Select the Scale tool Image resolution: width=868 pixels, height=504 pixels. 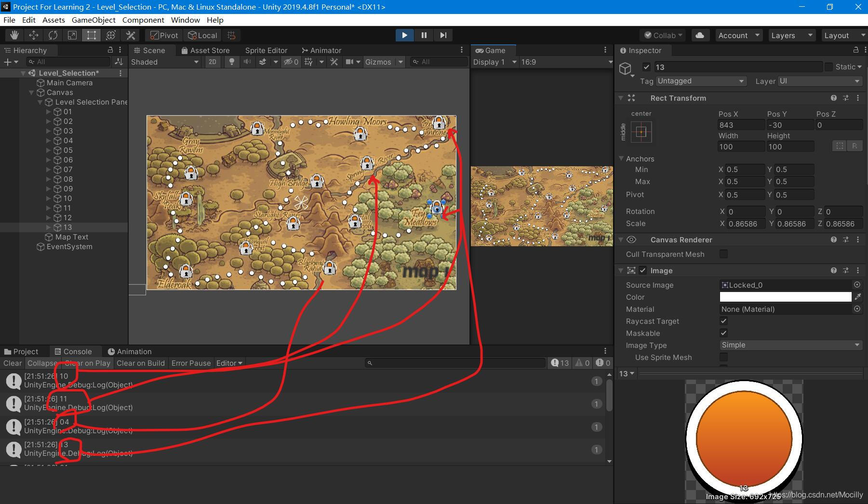tap(72, 35)
